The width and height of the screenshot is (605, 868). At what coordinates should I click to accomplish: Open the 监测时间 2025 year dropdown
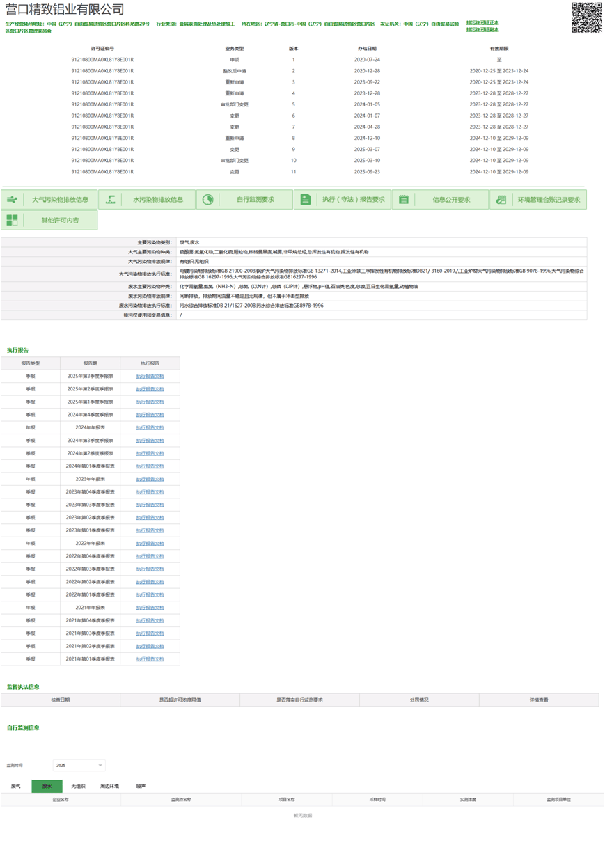coord(79,765)
